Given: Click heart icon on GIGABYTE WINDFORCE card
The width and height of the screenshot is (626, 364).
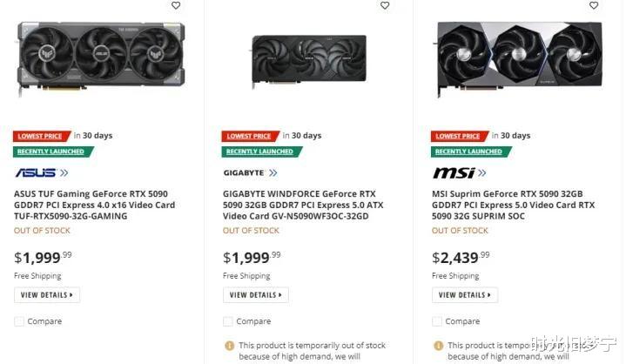Looking at the screenshot, I should click(x=385, y=5).
